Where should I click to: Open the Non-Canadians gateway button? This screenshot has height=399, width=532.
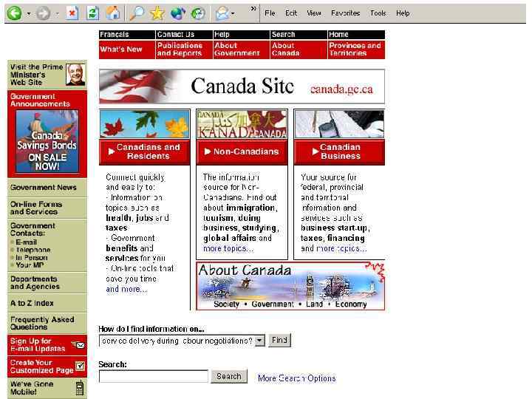[242, 151]
